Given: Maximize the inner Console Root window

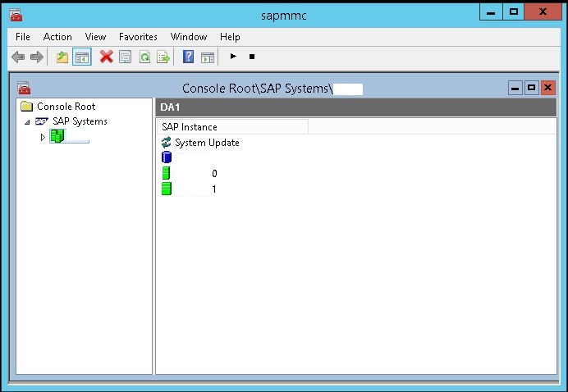Looking at the screenshot, I should click(x=531, y=88).
